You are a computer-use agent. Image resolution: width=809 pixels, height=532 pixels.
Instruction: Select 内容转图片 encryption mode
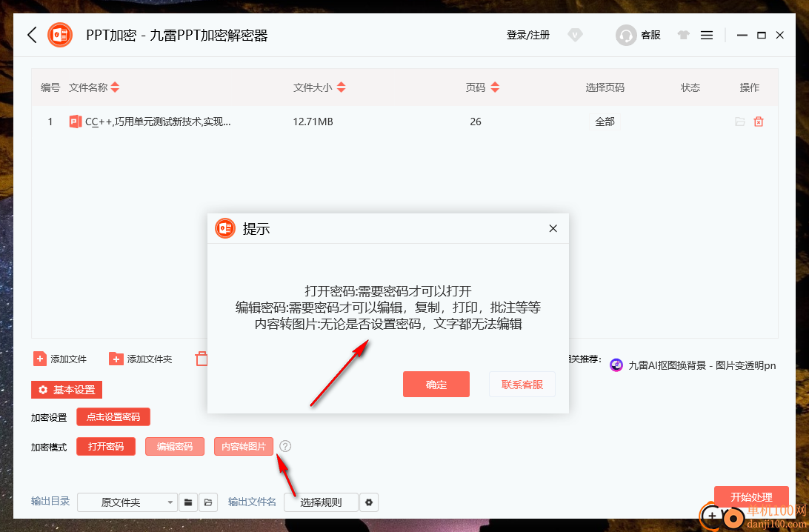tap(244, 446)
